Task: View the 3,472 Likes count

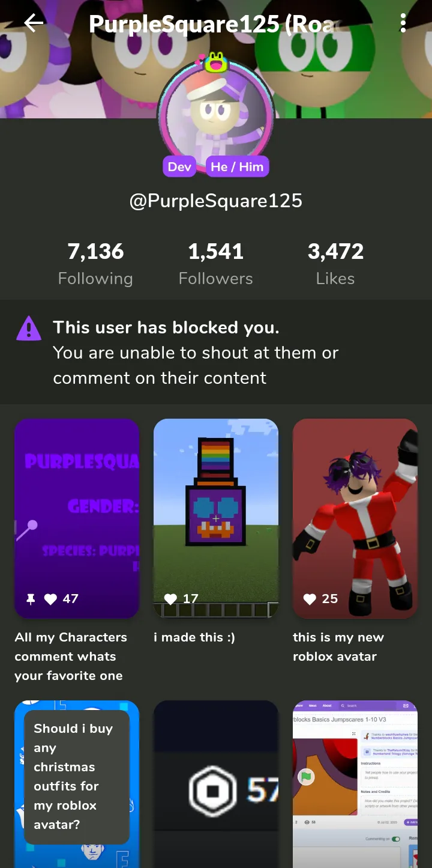Action: click(x=335, y=264)
